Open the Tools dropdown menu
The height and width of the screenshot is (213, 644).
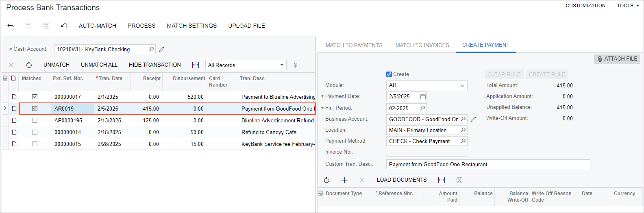[x=628, y=6]
